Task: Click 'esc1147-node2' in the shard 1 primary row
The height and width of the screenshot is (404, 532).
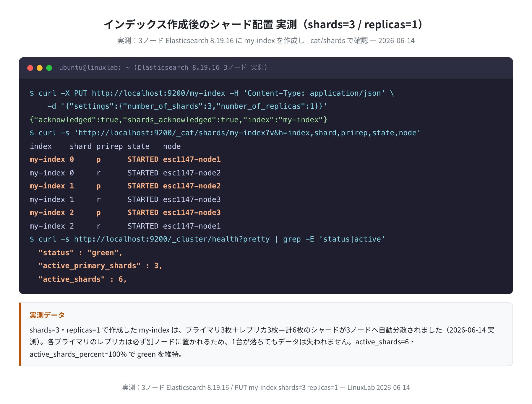Action: [x=192, y=186]
